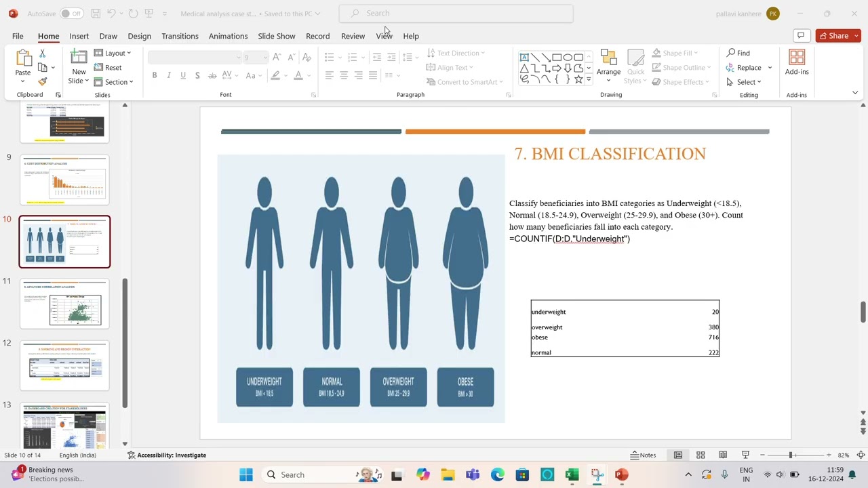This screenshot has width=868, height=488.
Task: Switch to the Slide Show tab
Action: tap(277, 36)
